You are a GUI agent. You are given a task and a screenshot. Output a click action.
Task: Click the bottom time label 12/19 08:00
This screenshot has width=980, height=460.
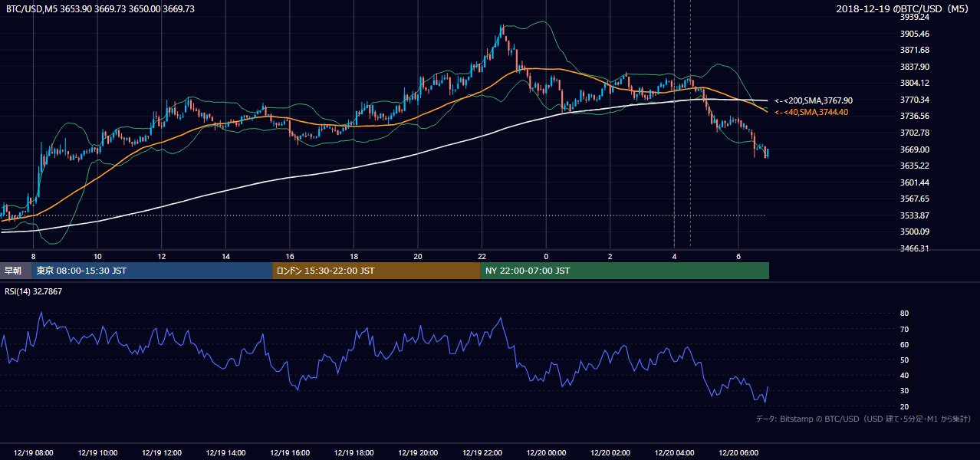click(x=34, y=453)
